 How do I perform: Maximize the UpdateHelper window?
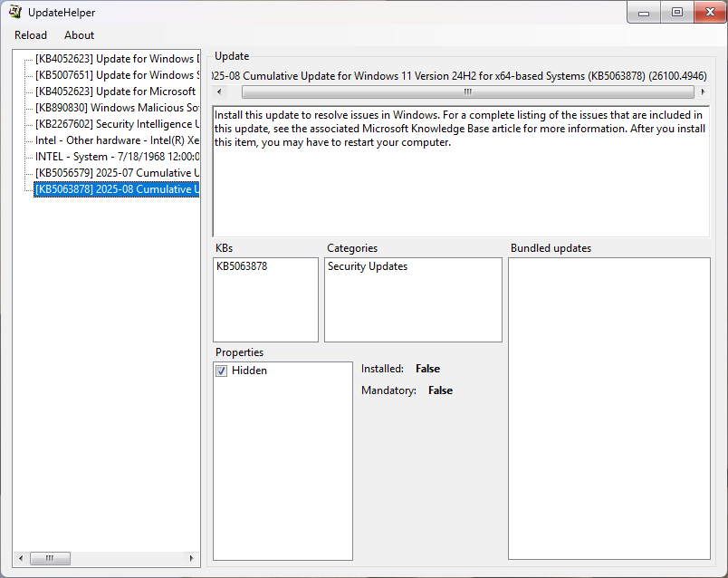(x=676, y=12)
